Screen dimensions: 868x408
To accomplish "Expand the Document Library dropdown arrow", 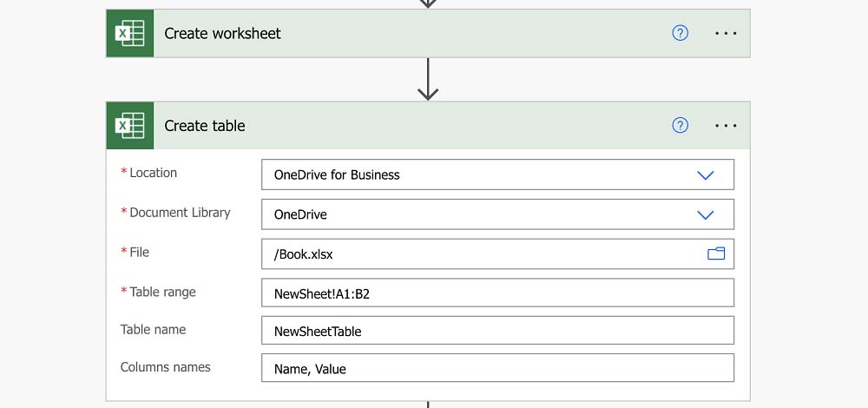I will coord(706,214).
